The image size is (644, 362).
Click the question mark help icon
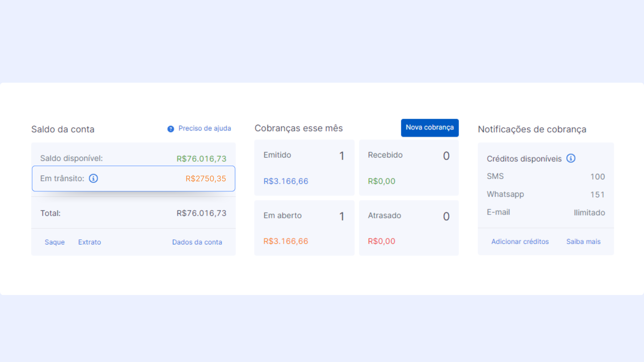click(171, 129)
